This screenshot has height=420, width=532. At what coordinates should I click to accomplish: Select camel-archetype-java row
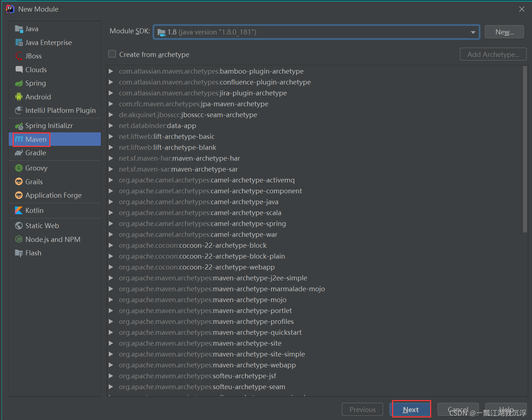(315, 202)
